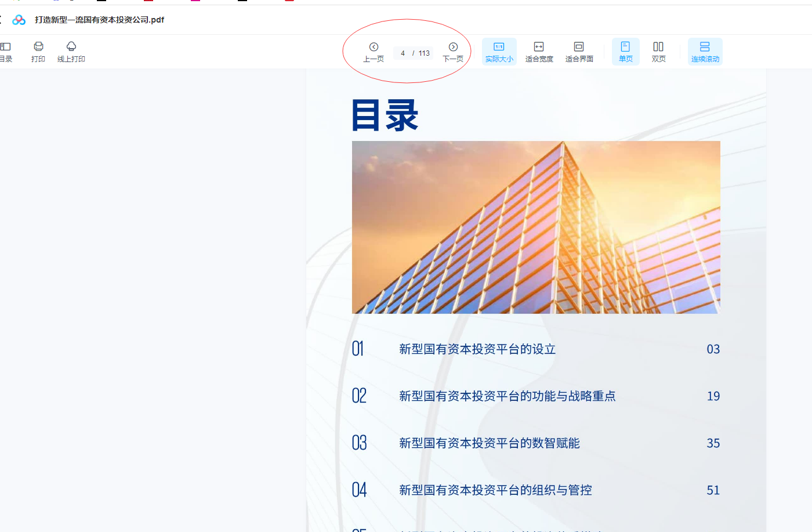Go to previous page (上一页)
The width and height of the screenshot is (812, 532).
coord(374,51)
